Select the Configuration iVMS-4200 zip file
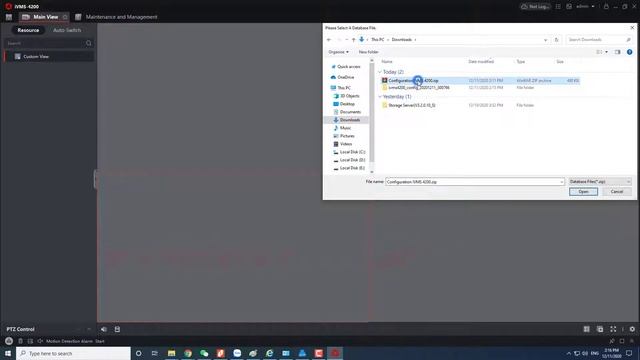This screenshot has width=640, height=360. [480, 80]
